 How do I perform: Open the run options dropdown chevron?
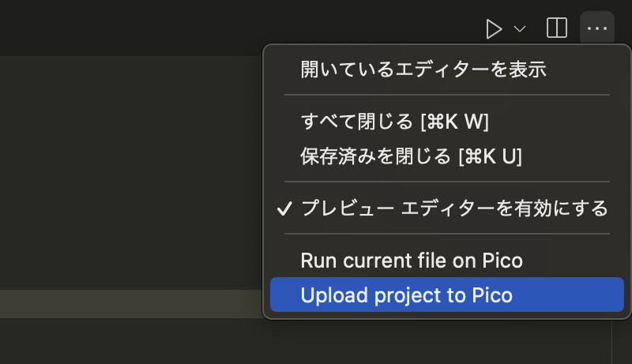point(520,29)
